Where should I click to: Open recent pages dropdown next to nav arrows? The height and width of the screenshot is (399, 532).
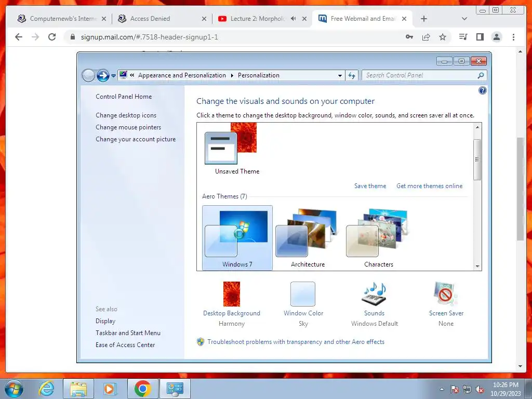114,76
